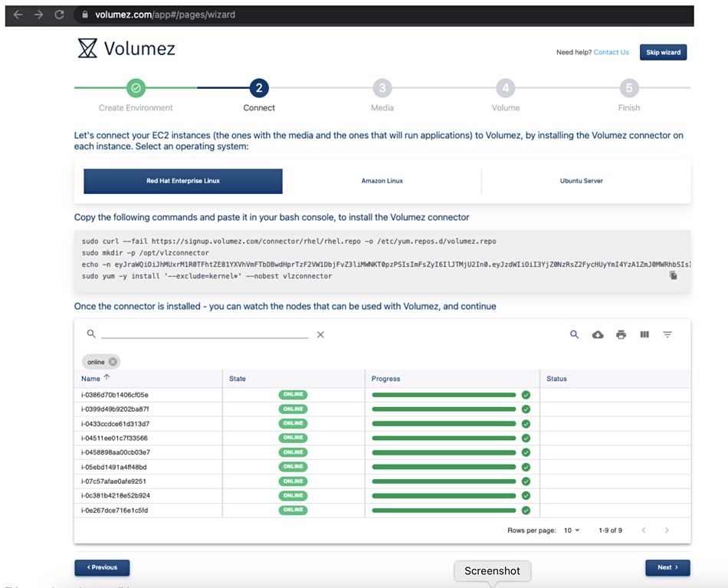Image resolution: width=728 pixels, height=588 pixels.
Task: Click magnifier icon beside search field
Action: [x=91, y=333]
